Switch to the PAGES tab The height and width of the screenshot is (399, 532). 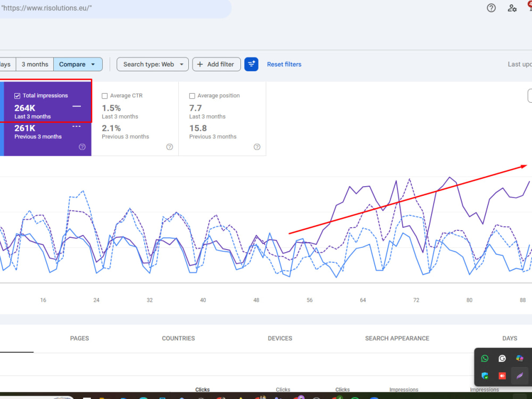(79, 338)
